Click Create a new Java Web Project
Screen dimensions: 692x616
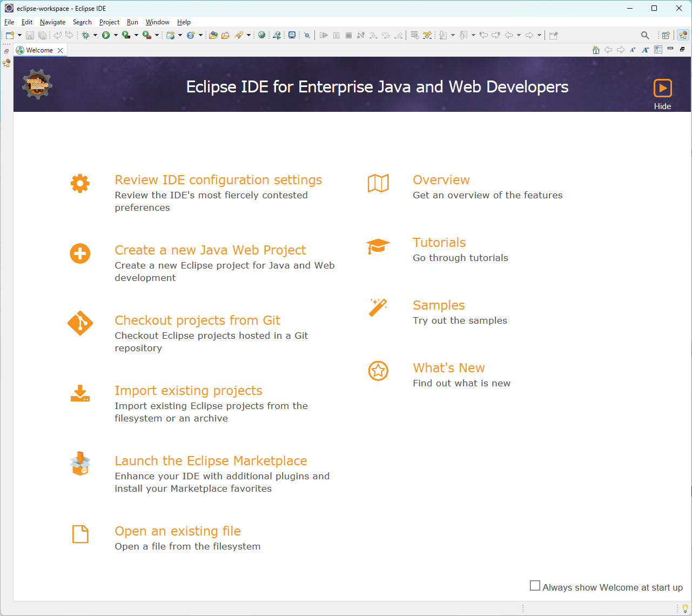210,250
